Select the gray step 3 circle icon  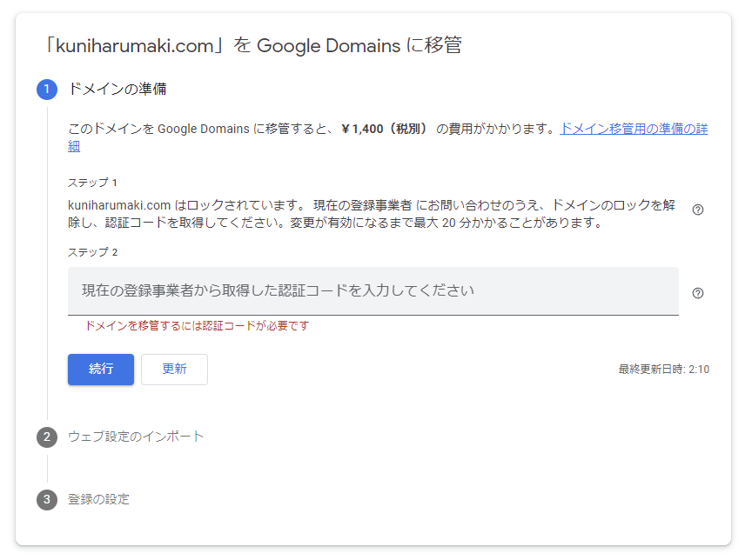pos(47,500)
